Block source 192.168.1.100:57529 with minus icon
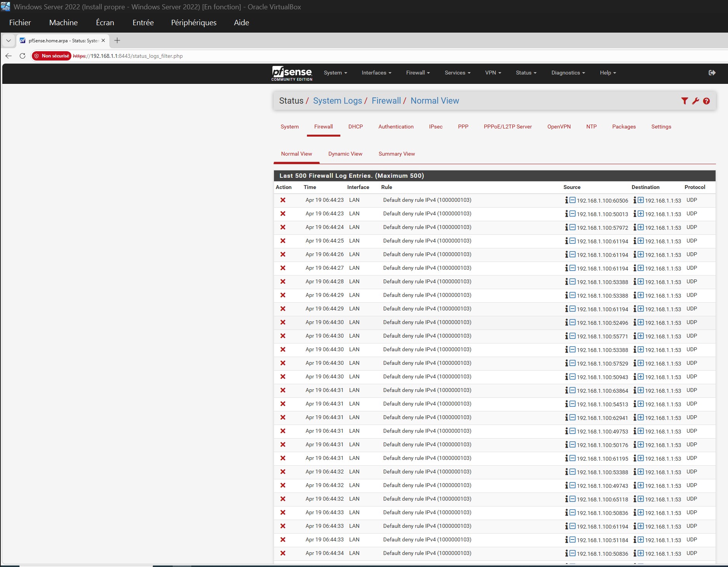The height and width of the screenshot is (567, 728). pos(572,363)
